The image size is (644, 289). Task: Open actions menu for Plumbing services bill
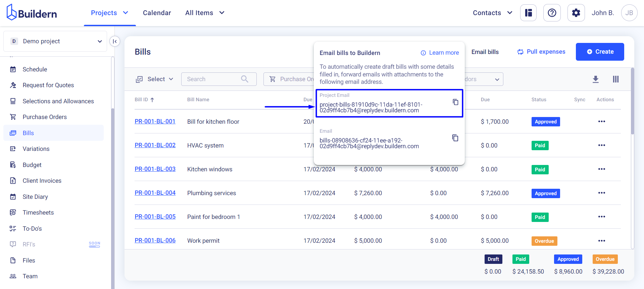[602, 193]
